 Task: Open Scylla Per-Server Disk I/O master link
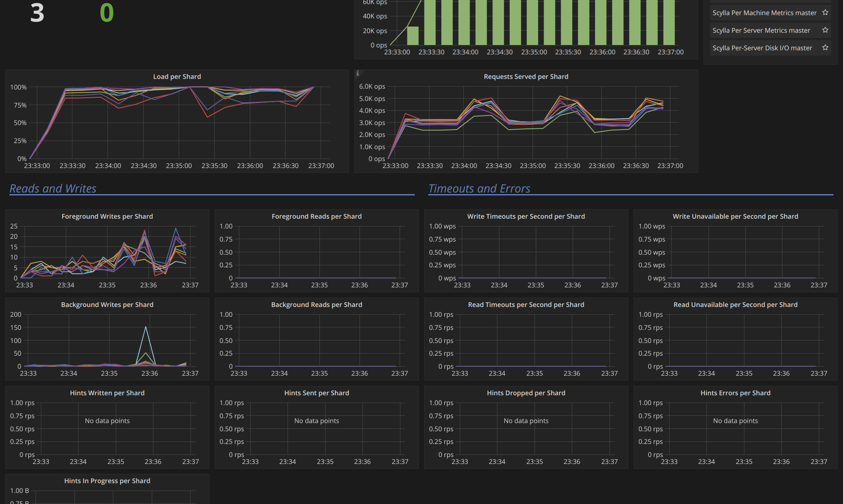[762, 48]
